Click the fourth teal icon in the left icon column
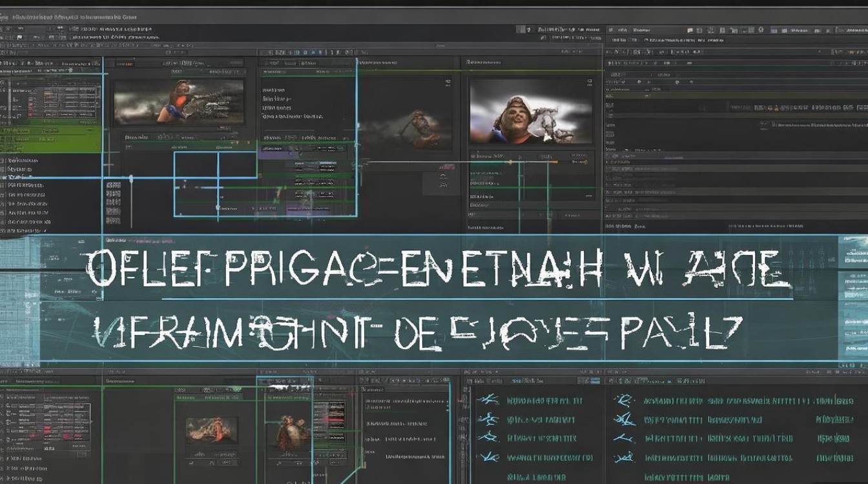 [489, 458]
